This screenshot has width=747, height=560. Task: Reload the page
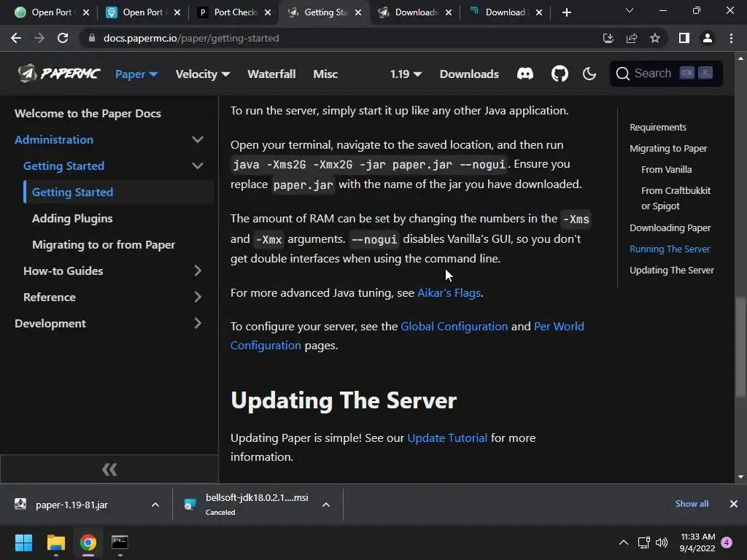click(x=63, y=38)
